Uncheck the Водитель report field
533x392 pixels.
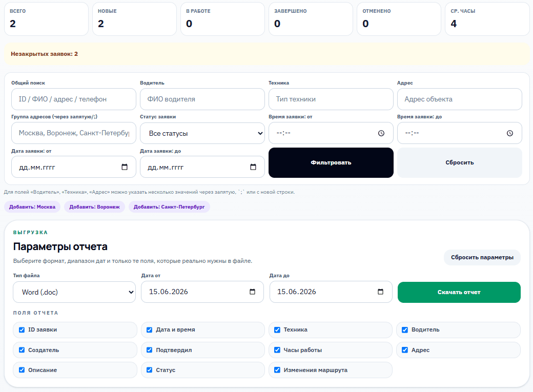[405, 330]
